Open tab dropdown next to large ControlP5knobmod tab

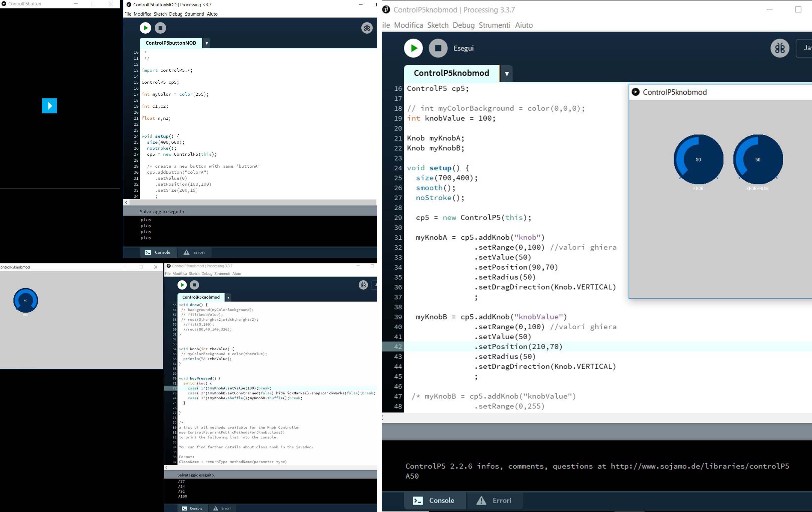(x=506, y=74)
